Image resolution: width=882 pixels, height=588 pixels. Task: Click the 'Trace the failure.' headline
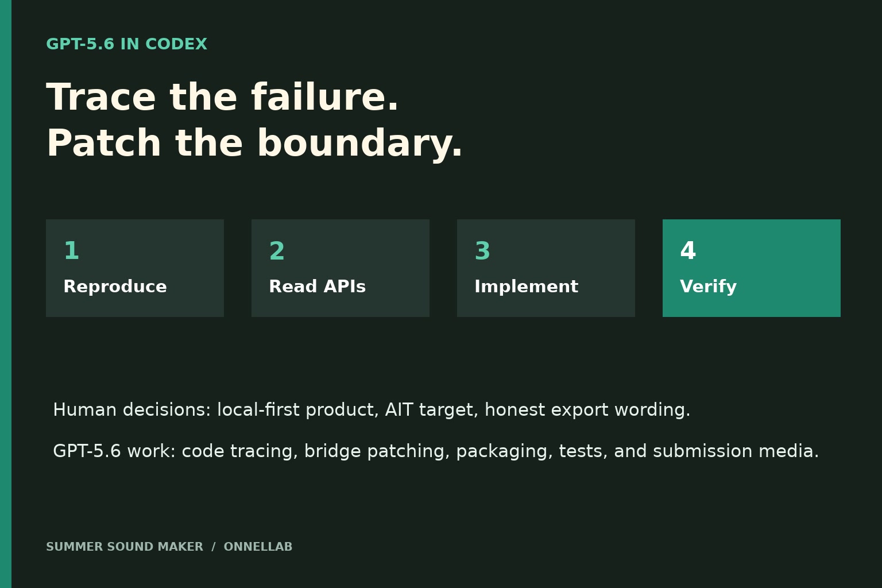click(222, 98)
